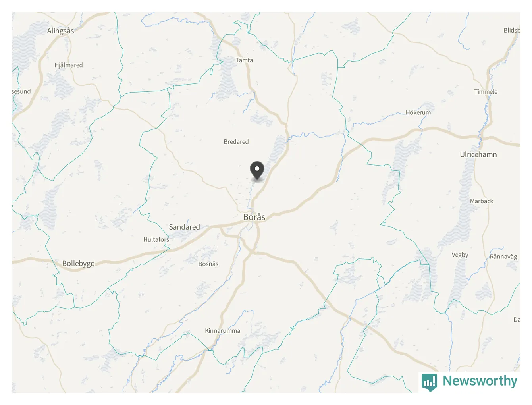
Task: Open the Newsworthy brand text link
Action: (480, 381)
